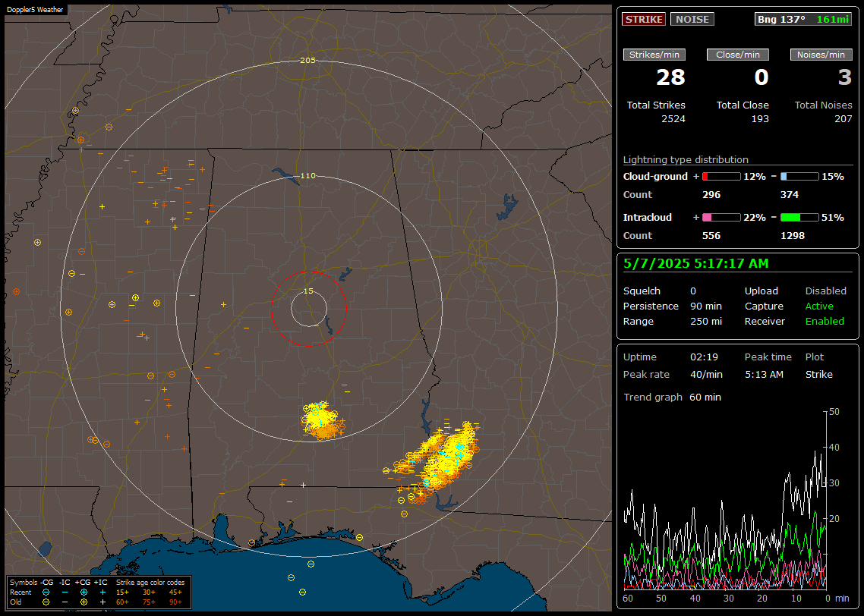Click the Noises/min label box
Viewport: 864px width, 616px height.
(x=821, y=55)
